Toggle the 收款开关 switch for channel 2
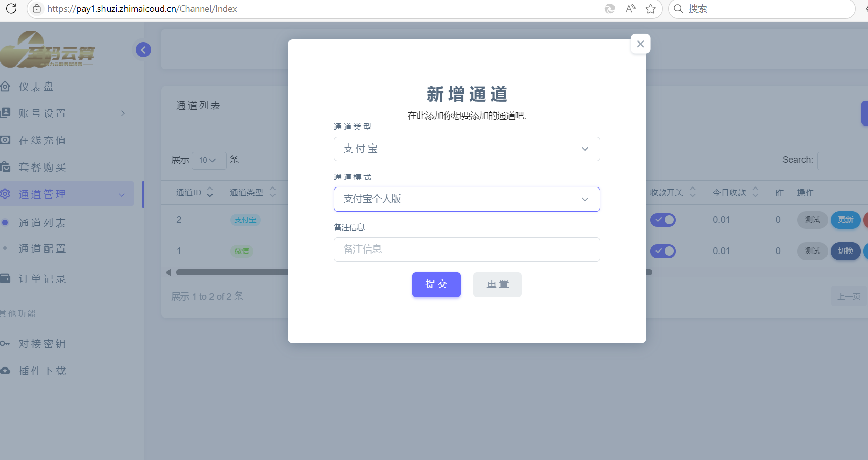868x460 pixels. [x=663, y=220]
